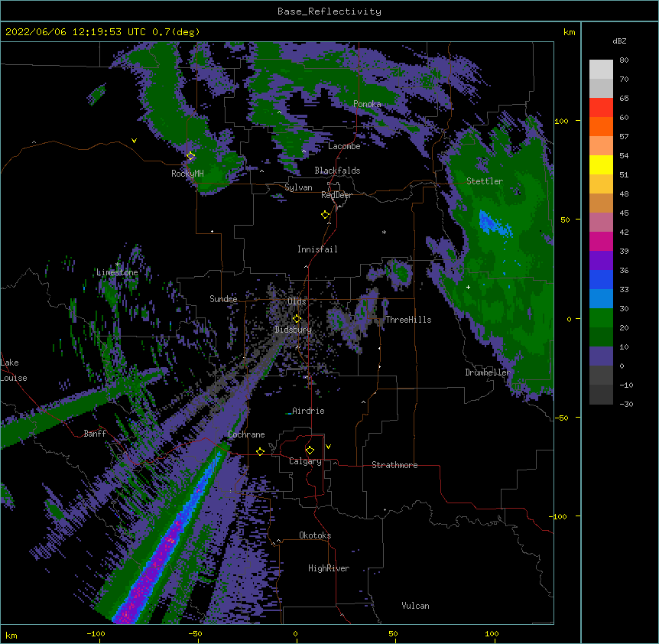Image resolution: width=659 pixels, height=644 pixels.
Task: Click the Okotoks town label
Action: (315, 535)
